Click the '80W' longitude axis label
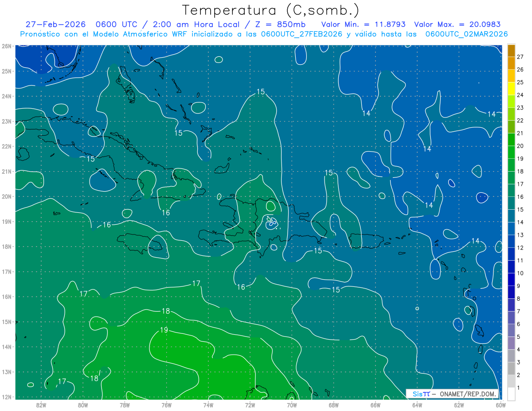 (x=83, y=405)
